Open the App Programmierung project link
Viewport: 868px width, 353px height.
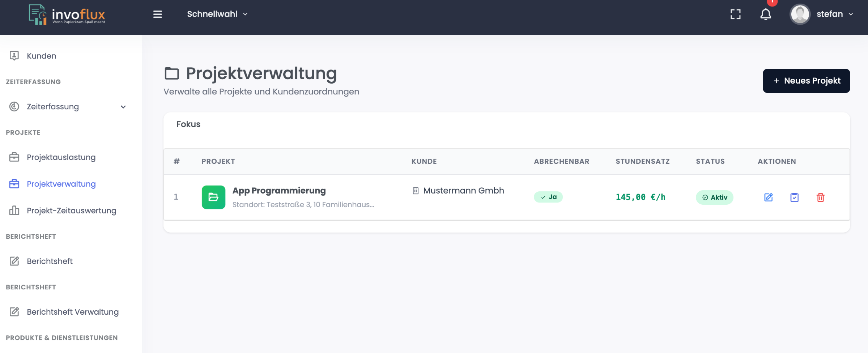[x=279, y=191]
